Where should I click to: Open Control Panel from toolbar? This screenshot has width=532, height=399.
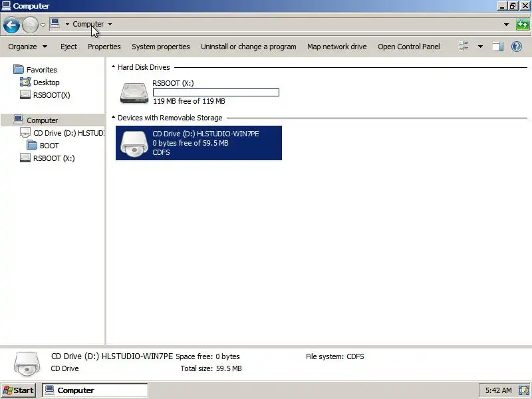click(x=409, y=47)
